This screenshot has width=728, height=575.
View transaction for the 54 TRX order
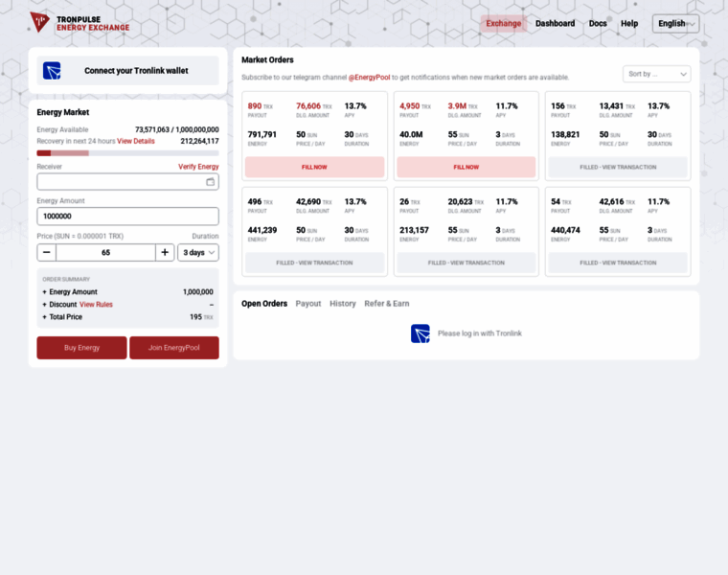(618, 263)
